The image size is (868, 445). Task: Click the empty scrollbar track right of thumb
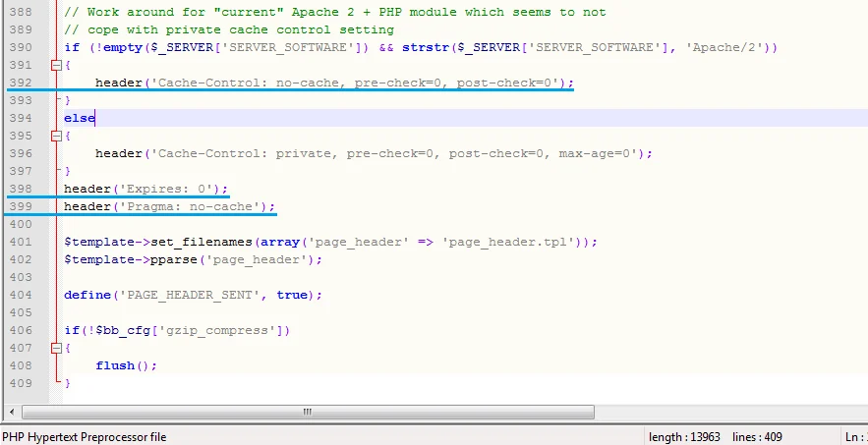click(x=730, y=412)
